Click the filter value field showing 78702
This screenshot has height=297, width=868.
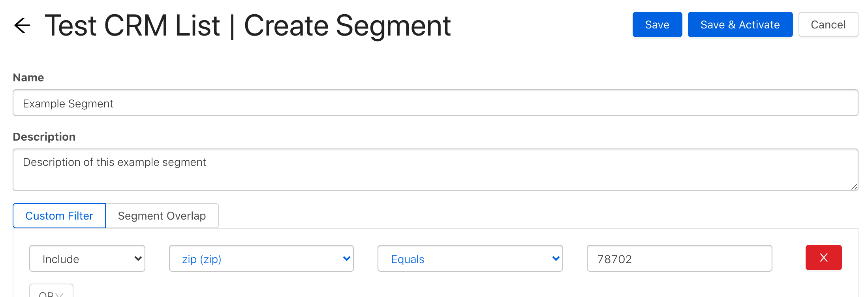pos(679,259)
